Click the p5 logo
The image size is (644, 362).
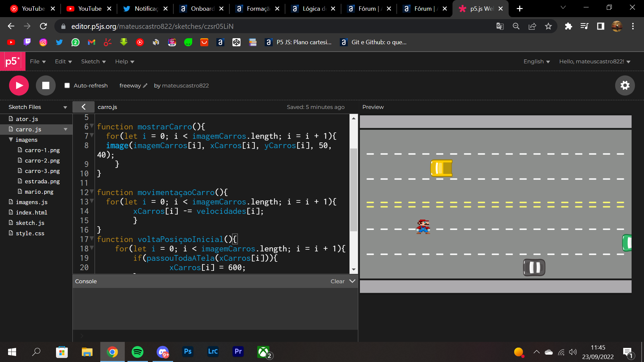click(12, 61)
